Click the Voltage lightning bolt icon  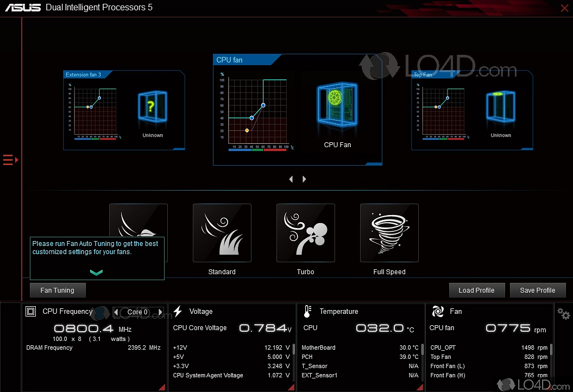coord(178,312)
